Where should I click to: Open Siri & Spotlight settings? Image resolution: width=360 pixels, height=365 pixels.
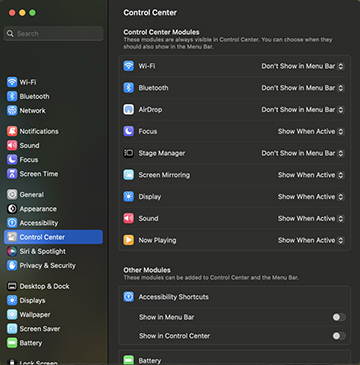click(x=53, y=251)
